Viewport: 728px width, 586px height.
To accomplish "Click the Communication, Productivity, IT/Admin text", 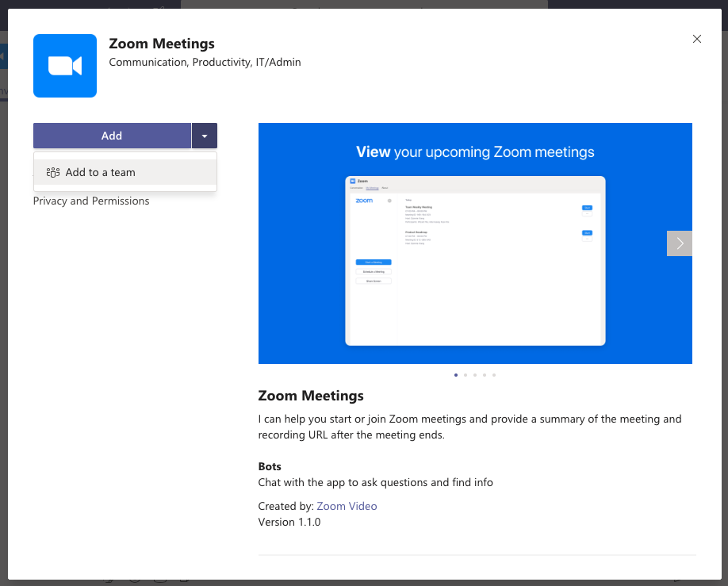I will pos(205,62).
